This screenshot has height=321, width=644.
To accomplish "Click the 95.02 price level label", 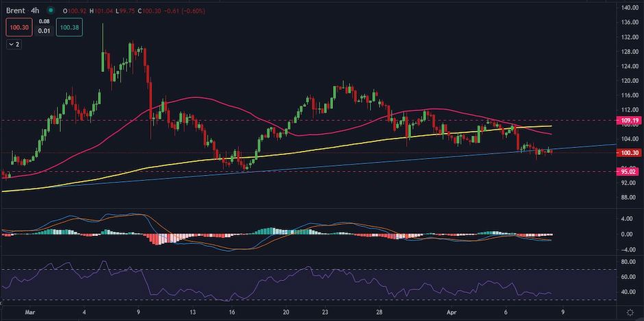I will pos(629,171).
